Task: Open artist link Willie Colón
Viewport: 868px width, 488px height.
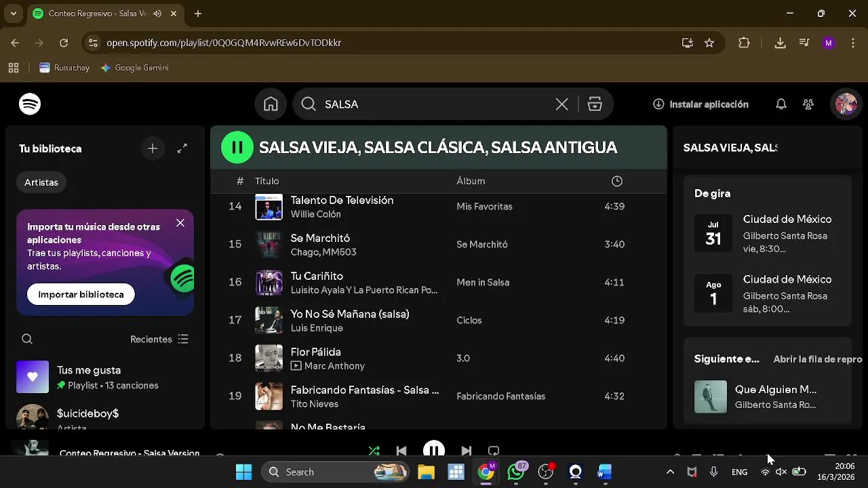Action: click(x=315, y=214)
